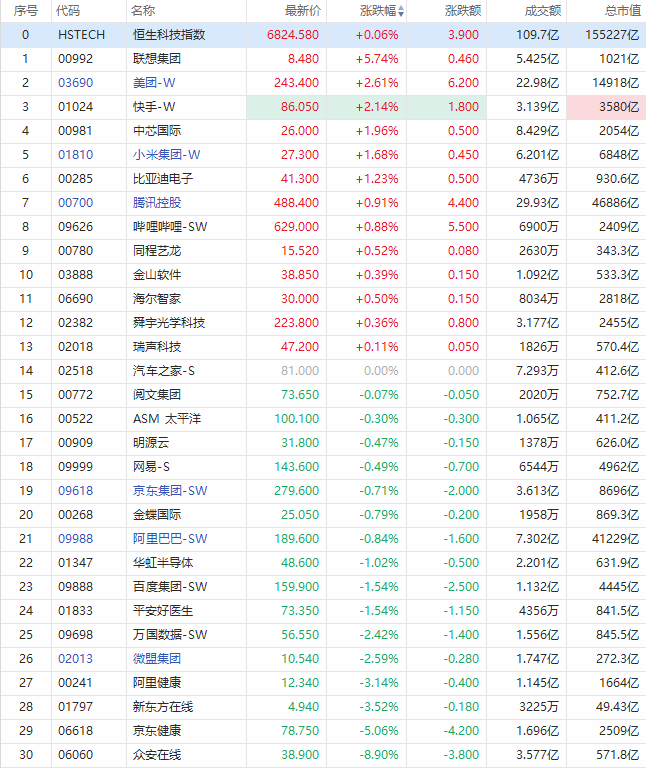Screen dimensions: 646x768
Task: Select 金山软件 row name
Action: 157,275
